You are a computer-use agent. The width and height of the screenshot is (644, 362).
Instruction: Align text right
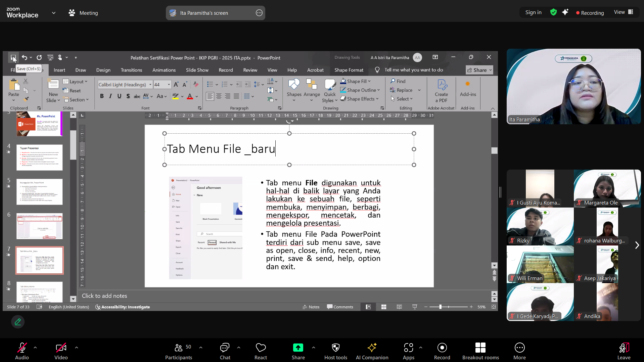(227, 96)
